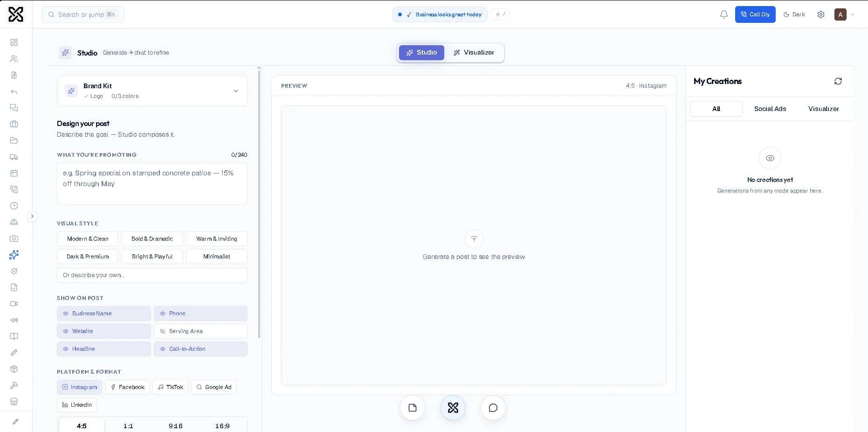Open the delivery truck icon in sidebar
Viewport: 868px width, 432px height.
coord(14,157)
